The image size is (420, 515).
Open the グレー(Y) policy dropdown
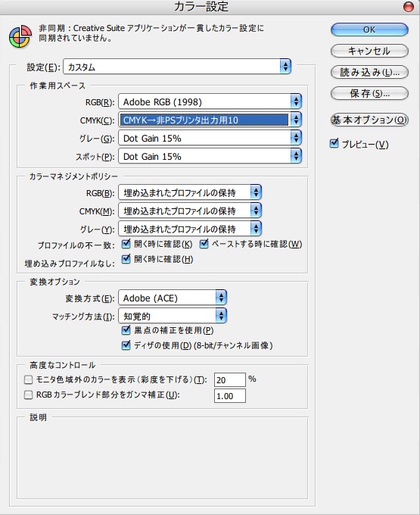(190, 229)
